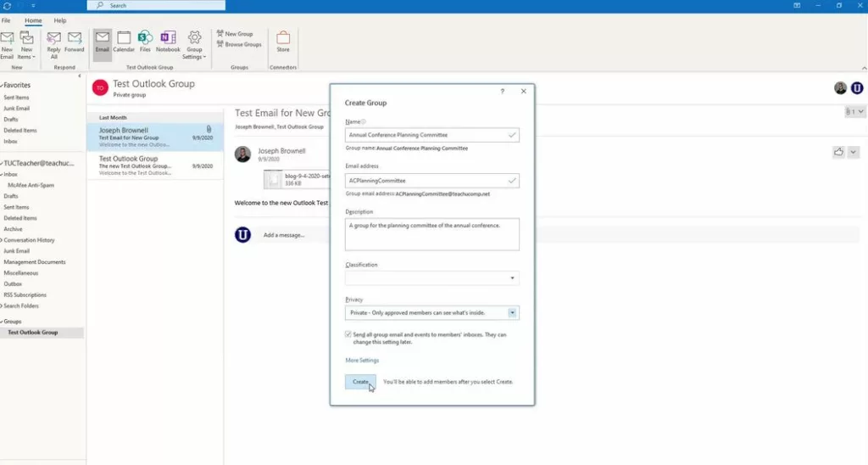Switch to the Home ribbon tab
The image size is (868, 465).
(x=33, y=20)
